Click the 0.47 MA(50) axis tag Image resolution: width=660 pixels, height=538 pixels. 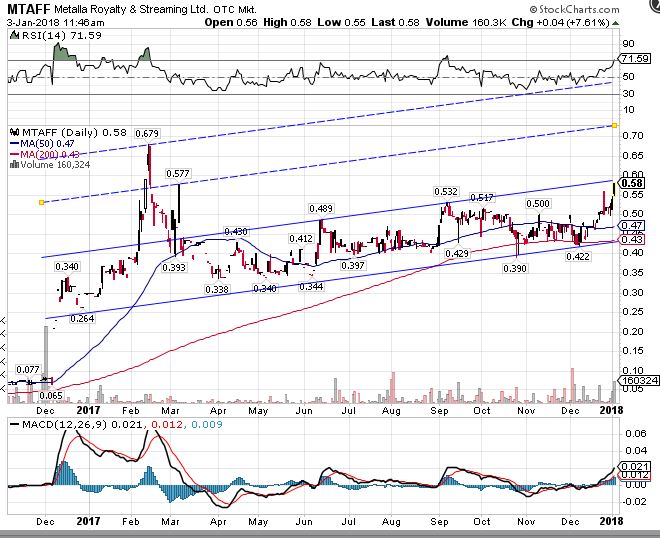coord(631,226)
